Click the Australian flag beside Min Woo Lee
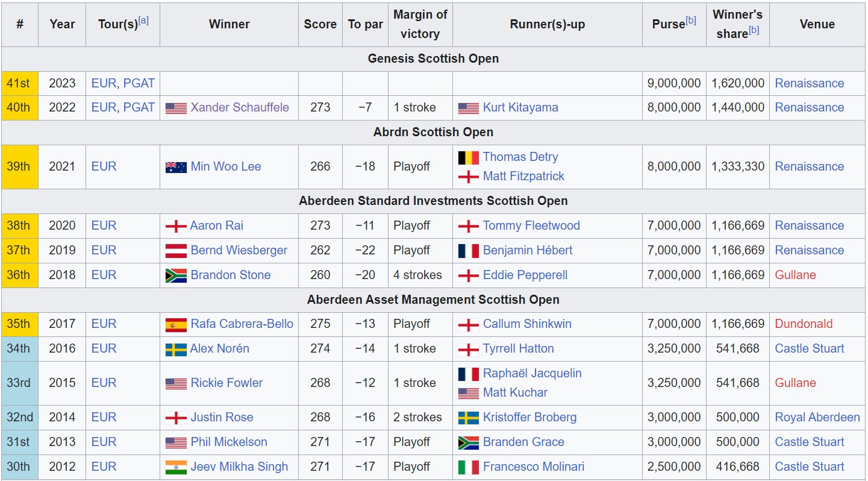868x481 pixels. [x=176, y=167]
